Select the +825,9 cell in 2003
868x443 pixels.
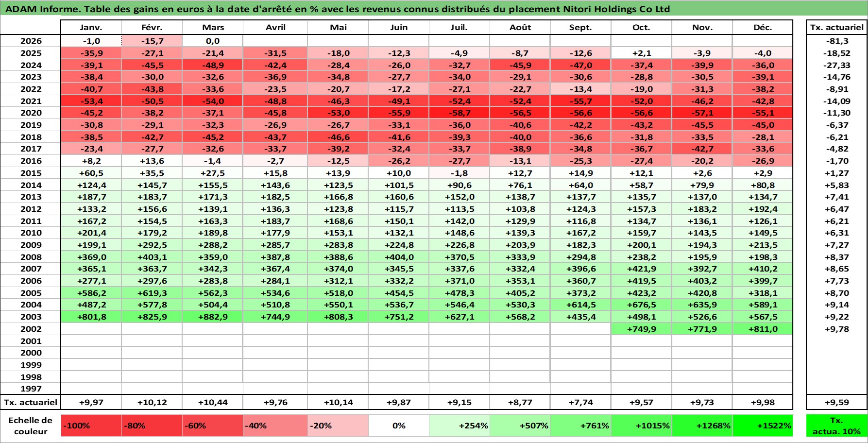coord(152,317)
